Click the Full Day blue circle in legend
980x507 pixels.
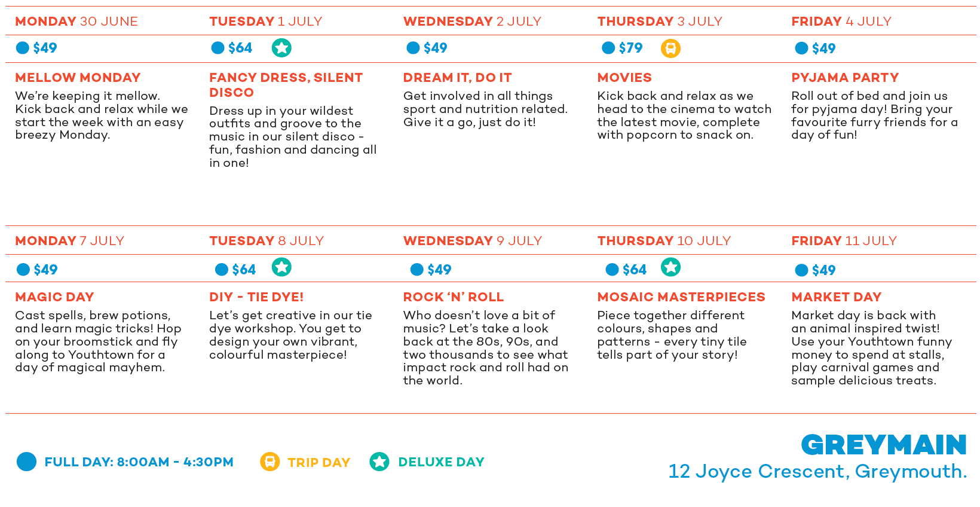coord(26,462)
